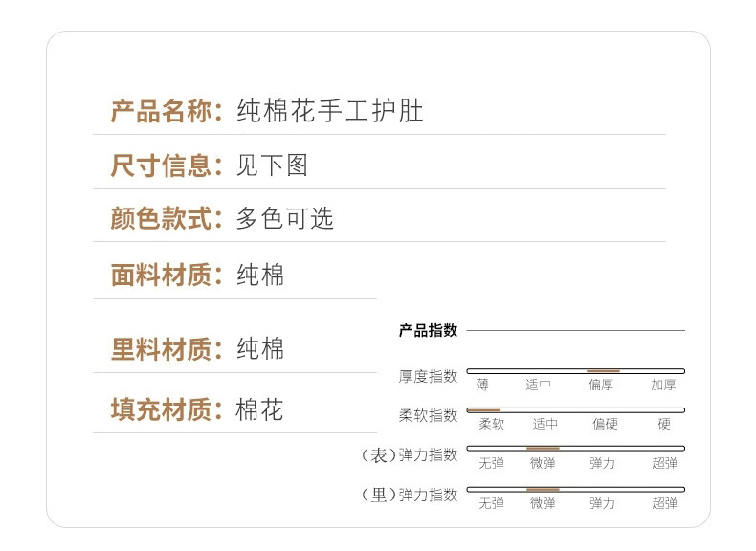Select the 偏硬 softness scale label
The image size is (756, 551).
(605, 424)
